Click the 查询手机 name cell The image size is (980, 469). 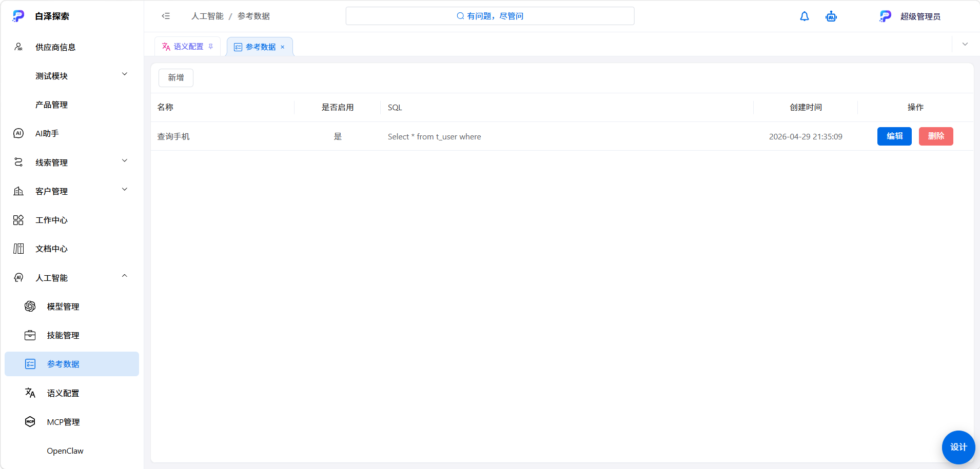(173, 137)
